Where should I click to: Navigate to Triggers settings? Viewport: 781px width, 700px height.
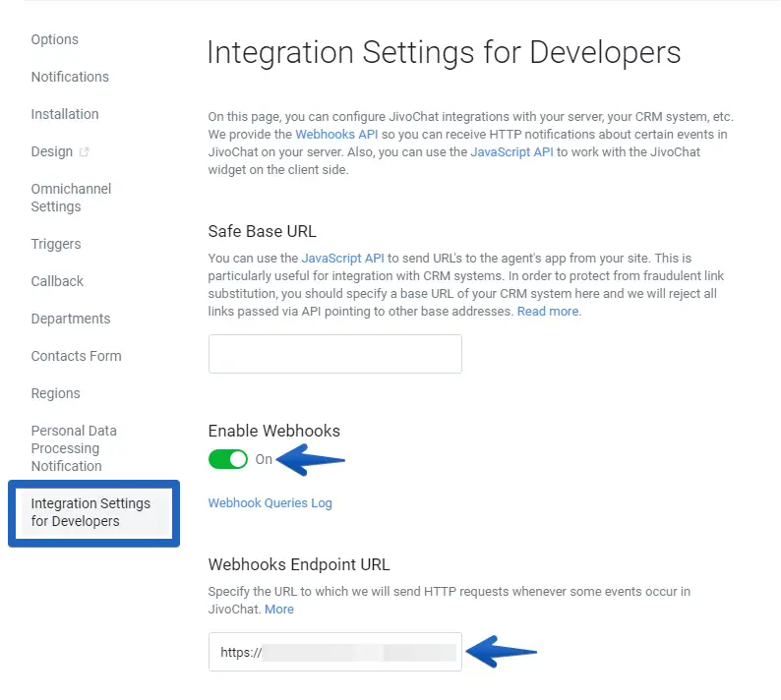click(x=56, y=244)
